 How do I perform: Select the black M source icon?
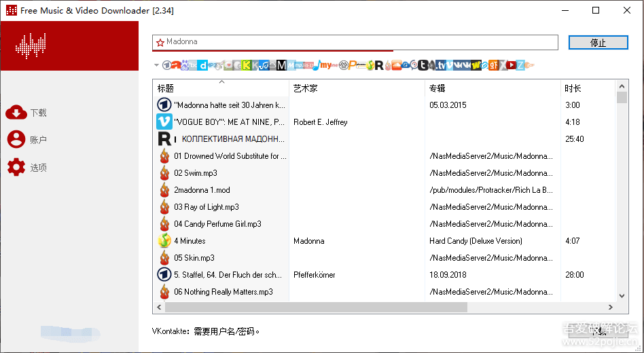[x=281, y=65]
